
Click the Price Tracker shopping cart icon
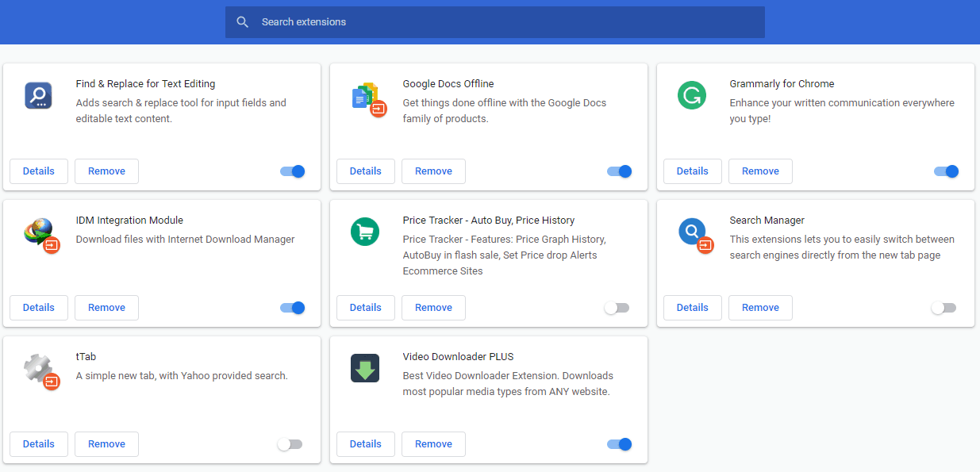365,232
